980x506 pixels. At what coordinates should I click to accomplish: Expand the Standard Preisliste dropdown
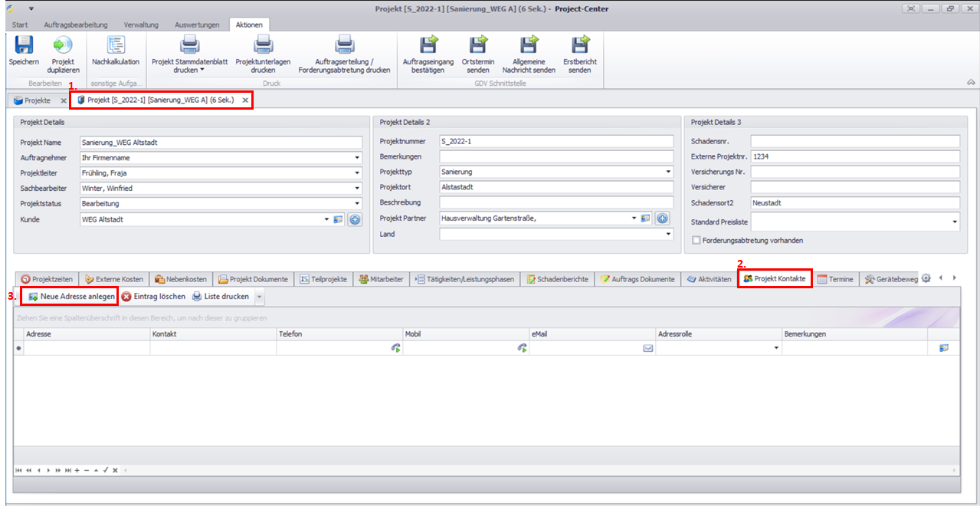pos(955,222)
